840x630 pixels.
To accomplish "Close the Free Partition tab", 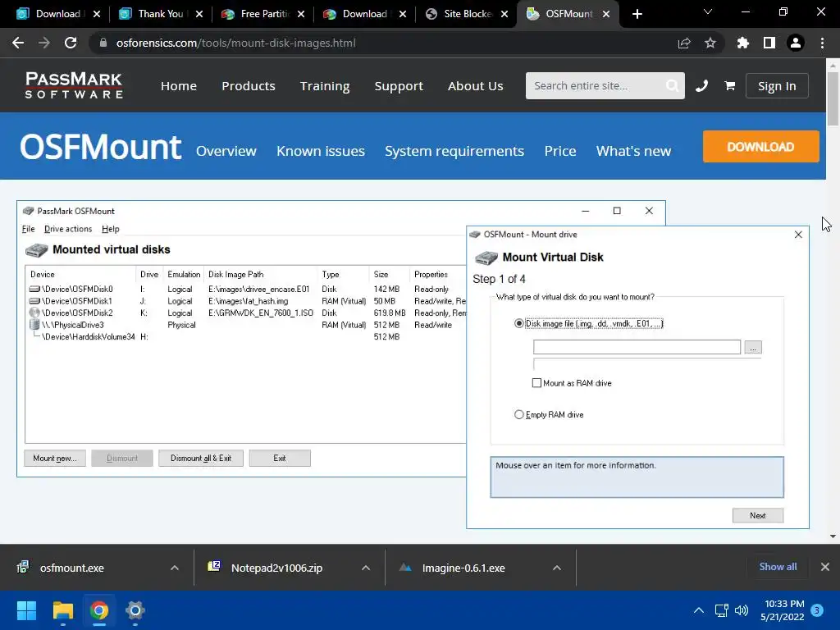I will pyautogui.click(x=301, y=14).
